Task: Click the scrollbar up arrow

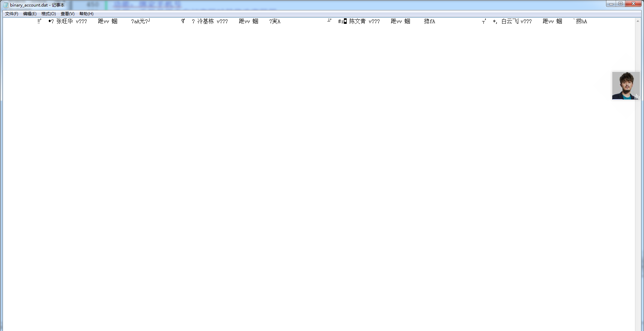Action: [638, 21]
